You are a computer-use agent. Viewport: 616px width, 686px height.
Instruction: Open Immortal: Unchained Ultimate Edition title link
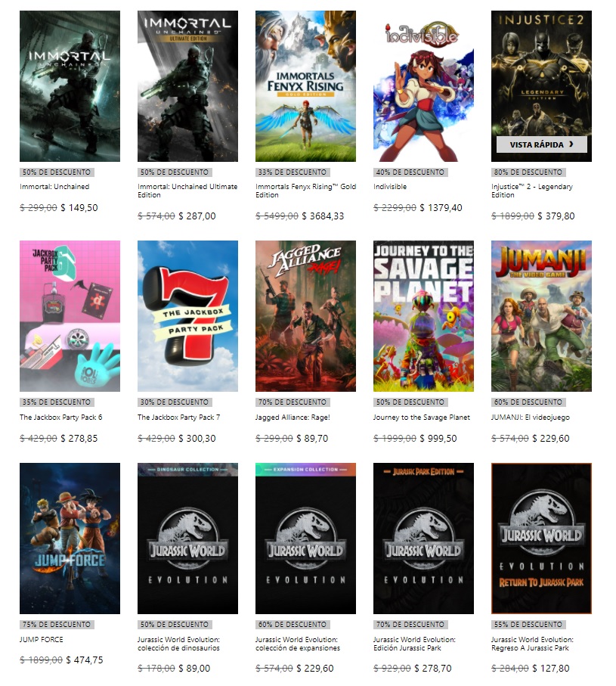click(x=187, y=191)
